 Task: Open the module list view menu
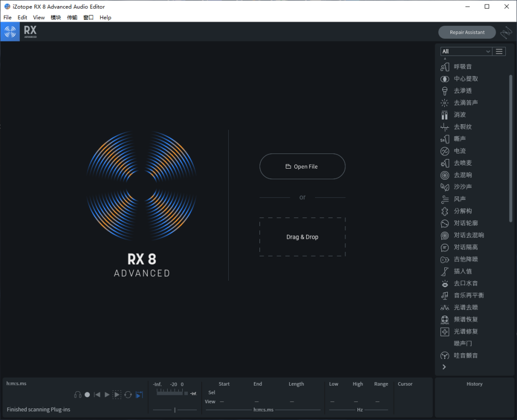point(499,51)
